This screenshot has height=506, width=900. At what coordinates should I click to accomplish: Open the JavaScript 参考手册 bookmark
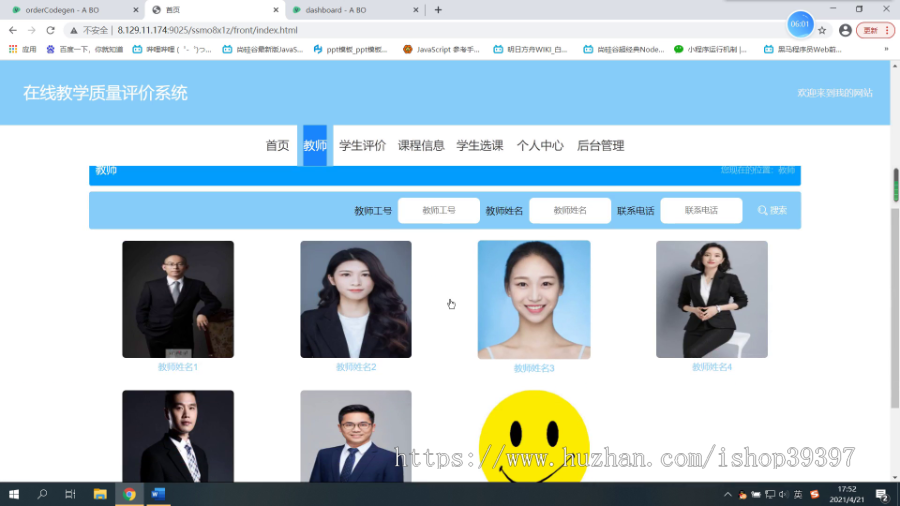pos(441,49)
